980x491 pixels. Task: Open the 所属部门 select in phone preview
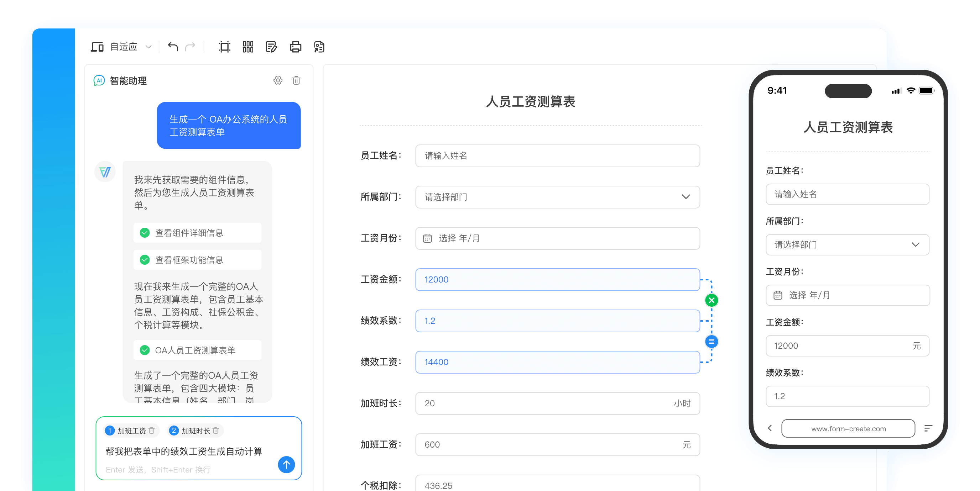pos(847,245)
